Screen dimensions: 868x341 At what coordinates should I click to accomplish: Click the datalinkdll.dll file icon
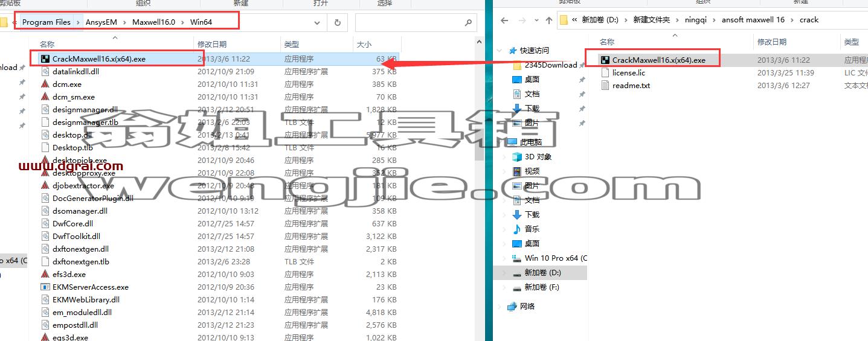45,71
